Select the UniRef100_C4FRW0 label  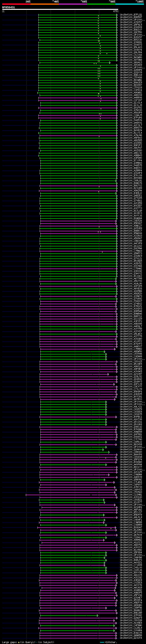[x=131, y=625]
